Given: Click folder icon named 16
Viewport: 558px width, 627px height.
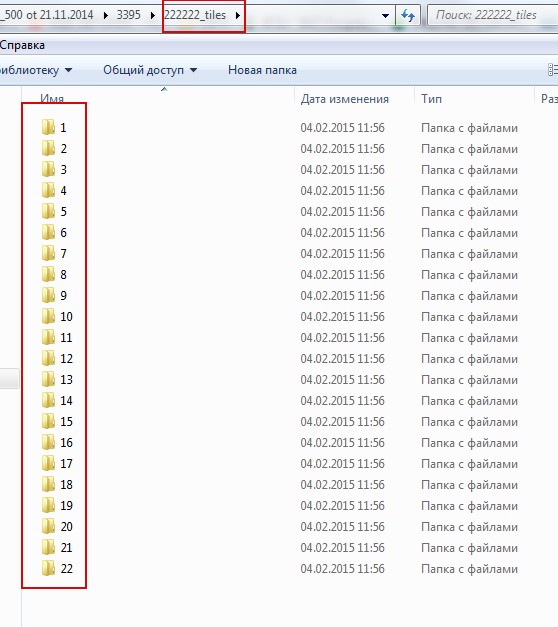Looking at the screenshot, I should point(48,442).
